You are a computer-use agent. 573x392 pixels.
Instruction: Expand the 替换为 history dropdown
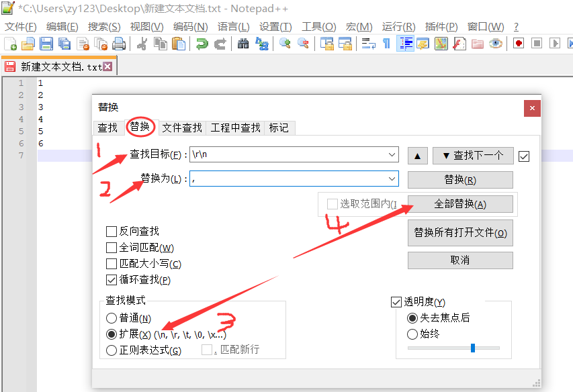point(392,179)
